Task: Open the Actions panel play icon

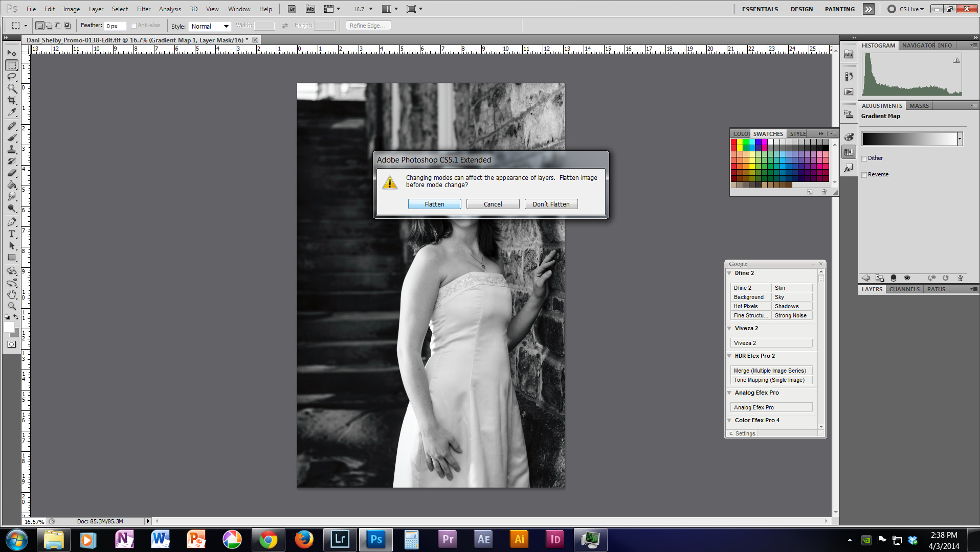Action: [849, 92]
